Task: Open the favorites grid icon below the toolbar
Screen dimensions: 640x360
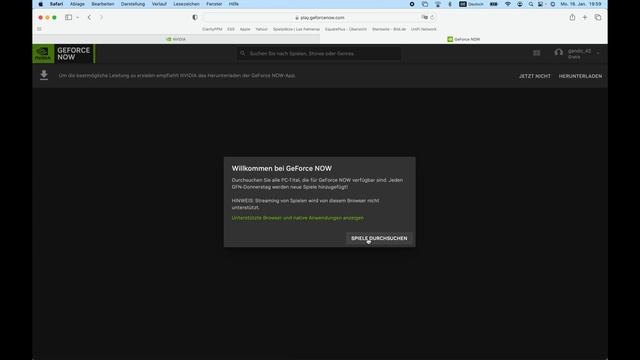Action: tap(39, 29)
